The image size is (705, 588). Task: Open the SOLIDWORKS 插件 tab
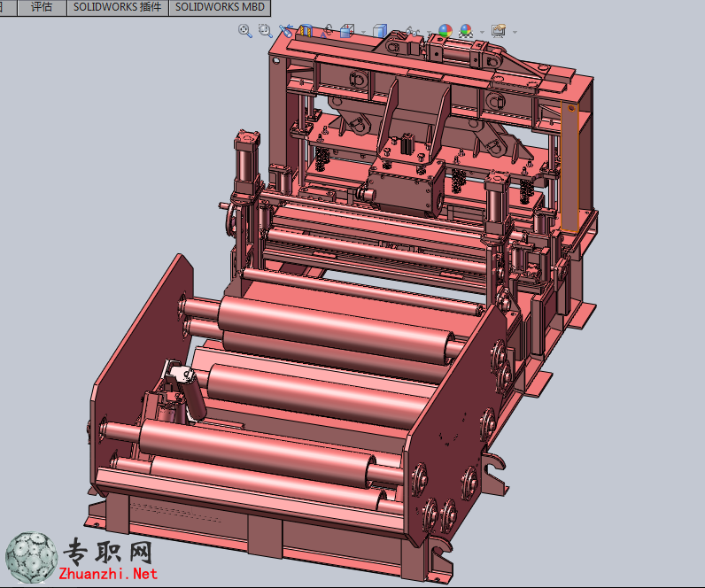[118, 7]
